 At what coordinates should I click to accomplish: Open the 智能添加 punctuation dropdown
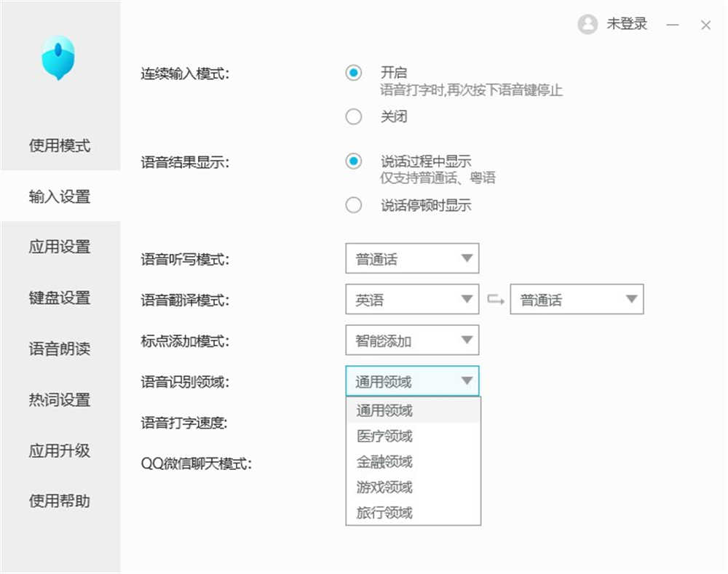pyautogui.click(x=412, y=340)
